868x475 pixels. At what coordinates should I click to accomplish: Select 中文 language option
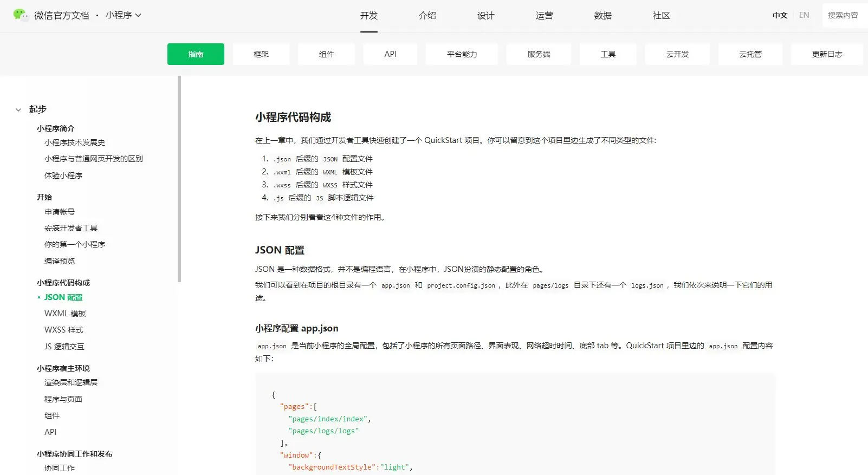[x=780, y=15]
